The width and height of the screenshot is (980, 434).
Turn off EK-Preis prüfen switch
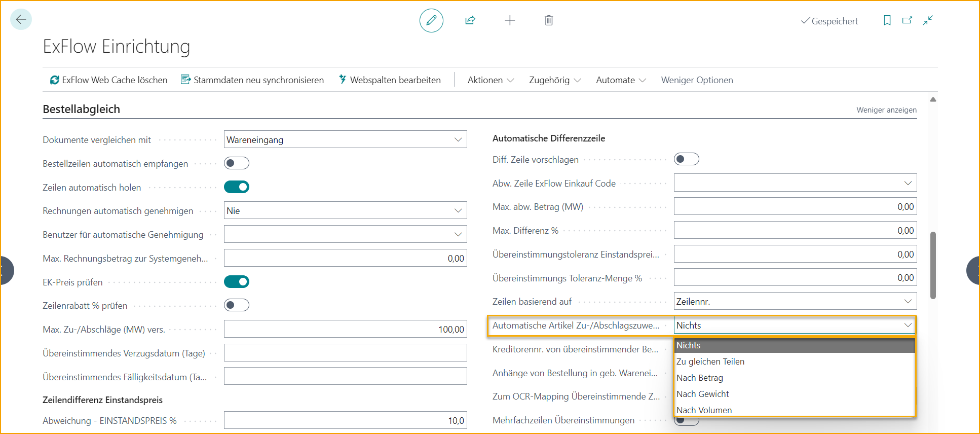[237, 281]
